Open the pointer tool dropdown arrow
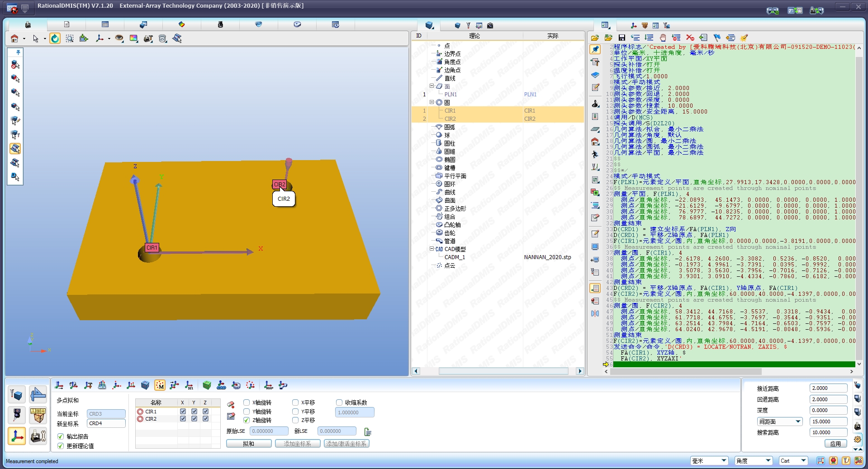This screenshot has height=469, width=868. click(45, 39)
